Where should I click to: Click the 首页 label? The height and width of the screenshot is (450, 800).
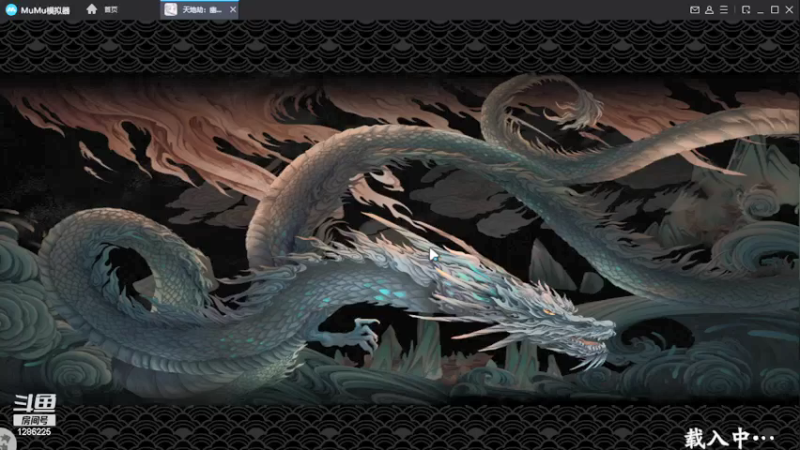[x=111, y=10]
